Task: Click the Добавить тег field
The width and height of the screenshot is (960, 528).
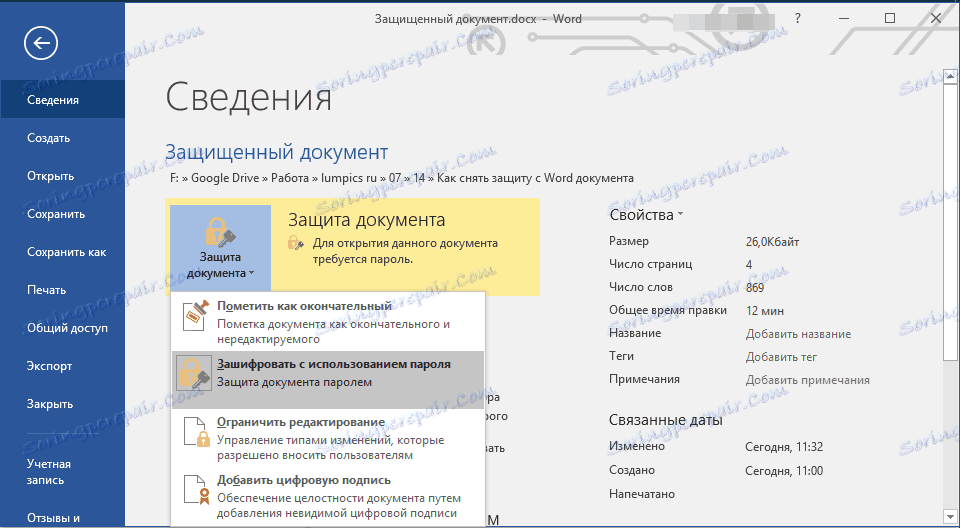Action: [781, 356]
